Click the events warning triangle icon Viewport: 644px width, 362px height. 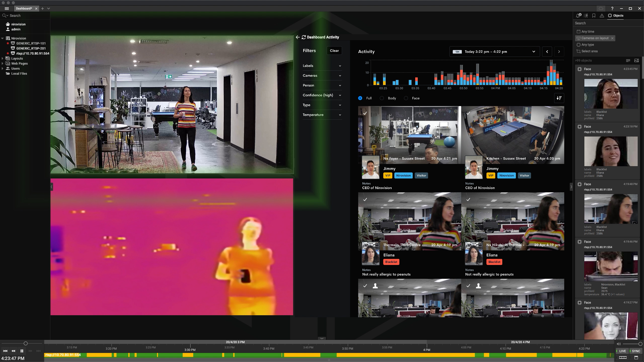tap(602, 15)
